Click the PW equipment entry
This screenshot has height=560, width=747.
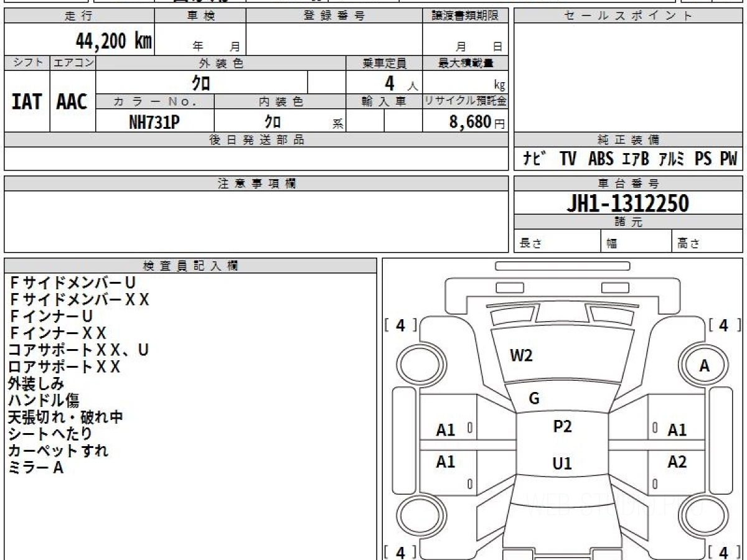728,159
